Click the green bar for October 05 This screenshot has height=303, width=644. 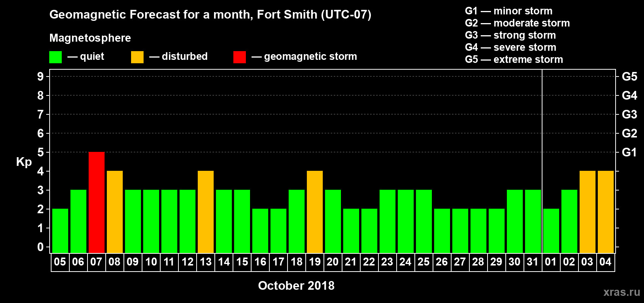[60, 231]
